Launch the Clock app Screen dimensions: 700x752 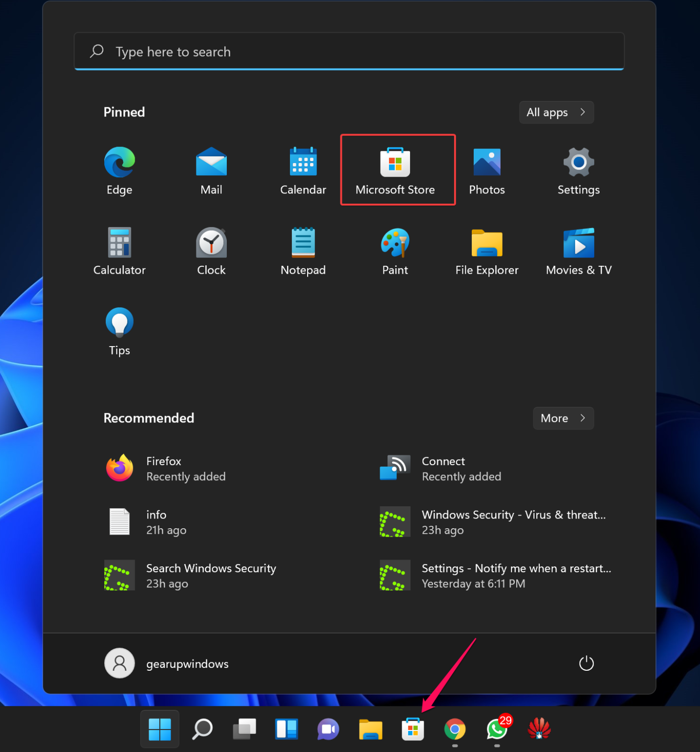coord(211,251)
